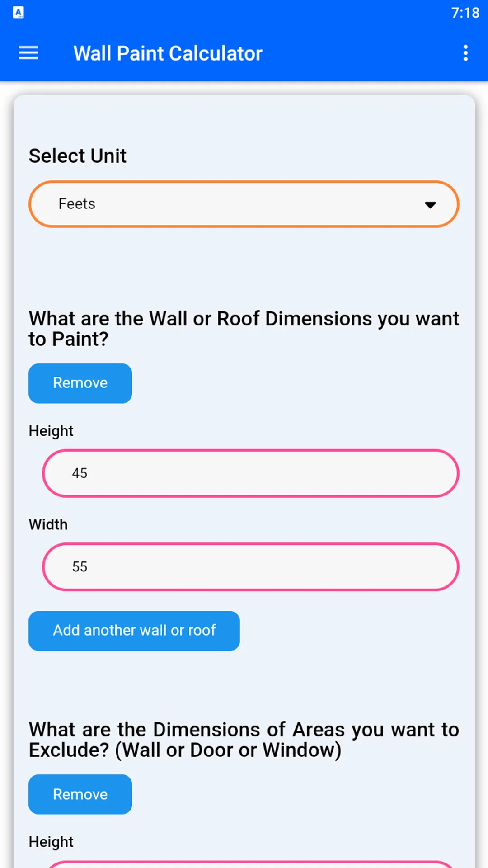Screen dimensions: 488x868
Task: Open the hamburger navigation menu
Action: [28, 53]
